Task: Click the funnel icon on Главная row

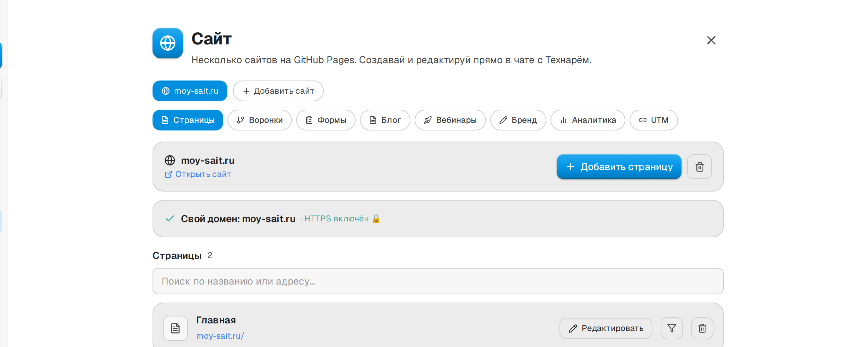Action: [x=672, y=328]
